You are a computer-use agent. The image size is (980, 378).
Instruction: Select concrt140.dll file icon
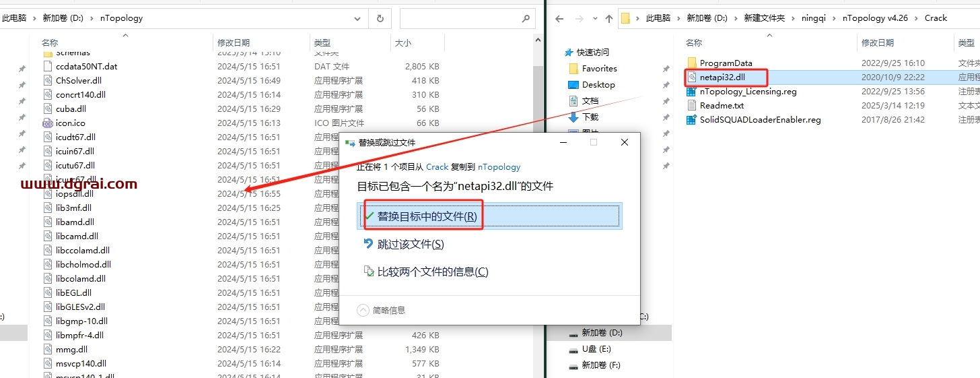click(48, 94)
